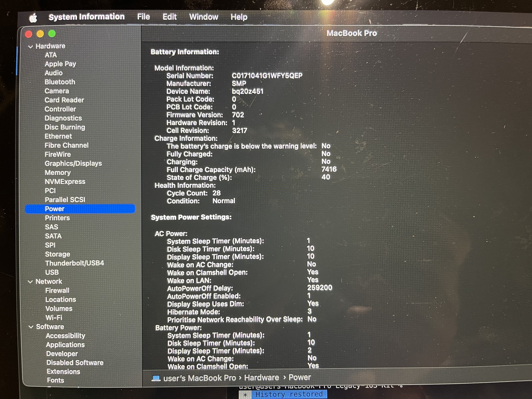Click the device name bq20z451
This screenshot has height=399, width=532.
point(248,92)
